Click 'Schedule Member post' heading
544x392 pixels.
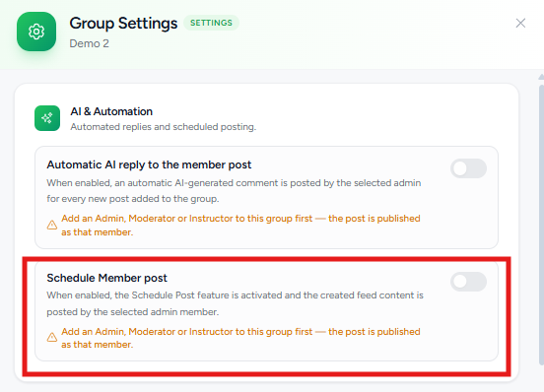coord(106,278)
